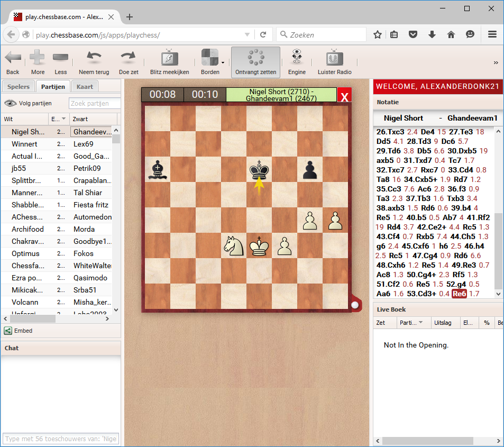Open the Borden dropdown arrow
Viewport: 504px width, 447px height.
point(223,62)
